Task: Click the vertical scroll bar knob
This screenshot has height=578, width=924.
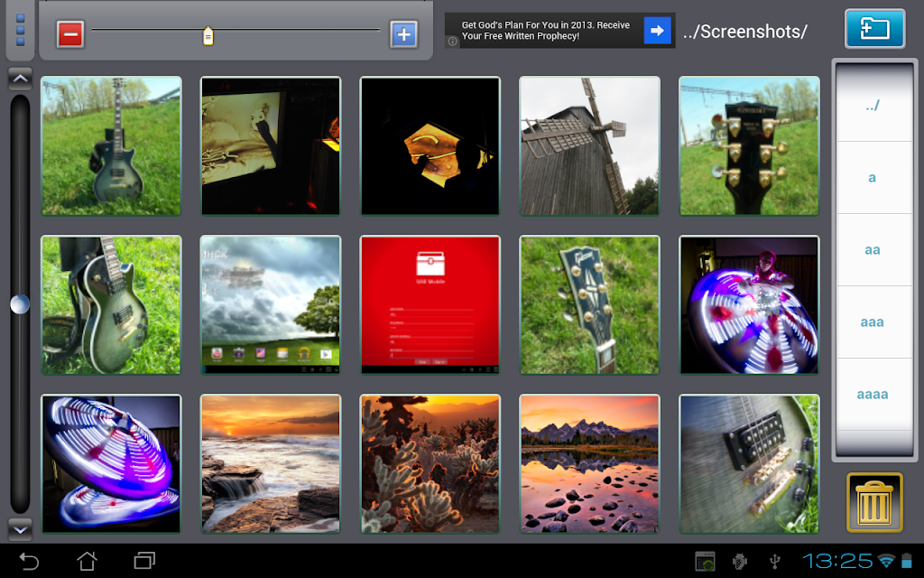Action: pyautogui.click(x=20, y=304)
